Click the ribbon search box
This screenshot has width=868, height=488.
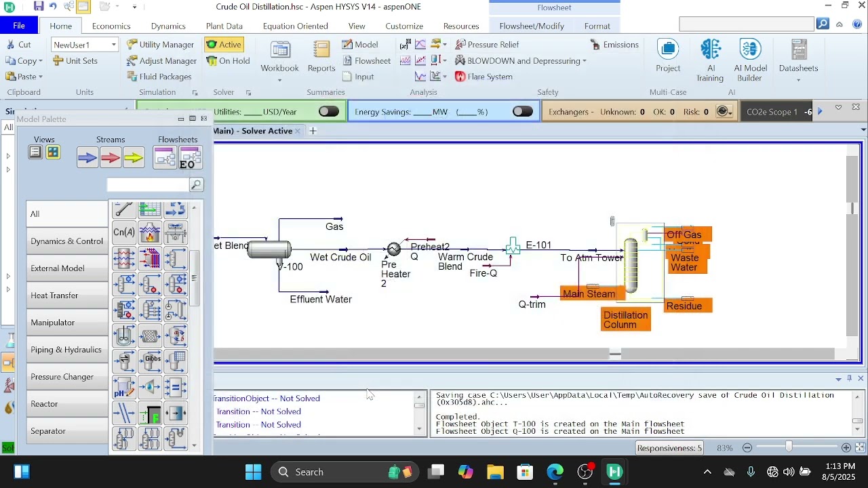[x=747, y=24]
